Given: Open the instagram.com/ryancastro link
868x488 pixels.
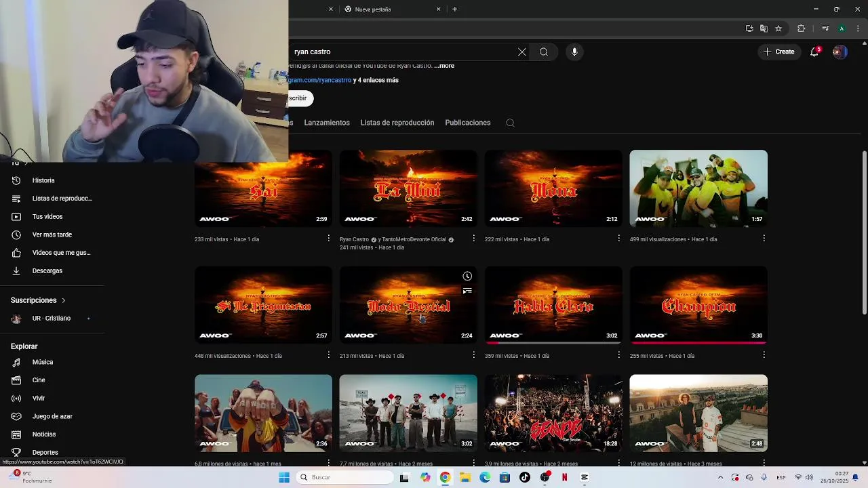Looking at the screenshot, I should 320,80.
